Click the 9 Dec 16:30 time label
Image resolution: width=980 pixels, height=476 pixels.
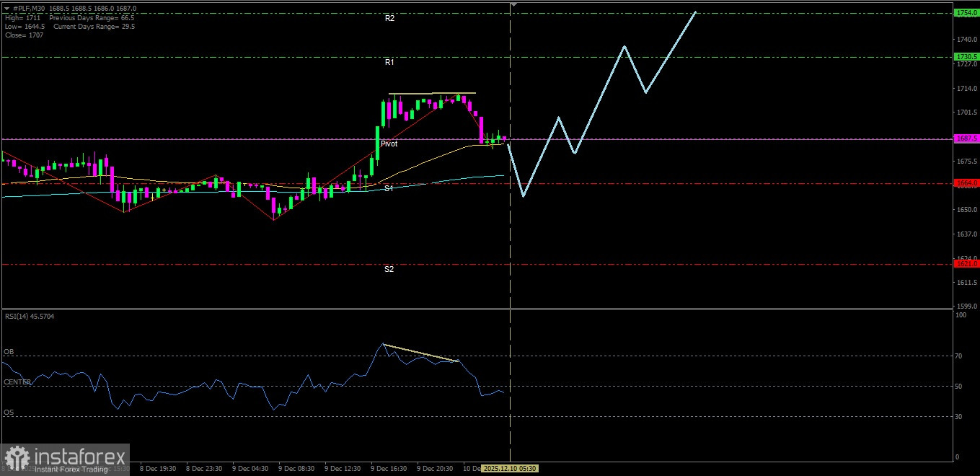point(389,469)
